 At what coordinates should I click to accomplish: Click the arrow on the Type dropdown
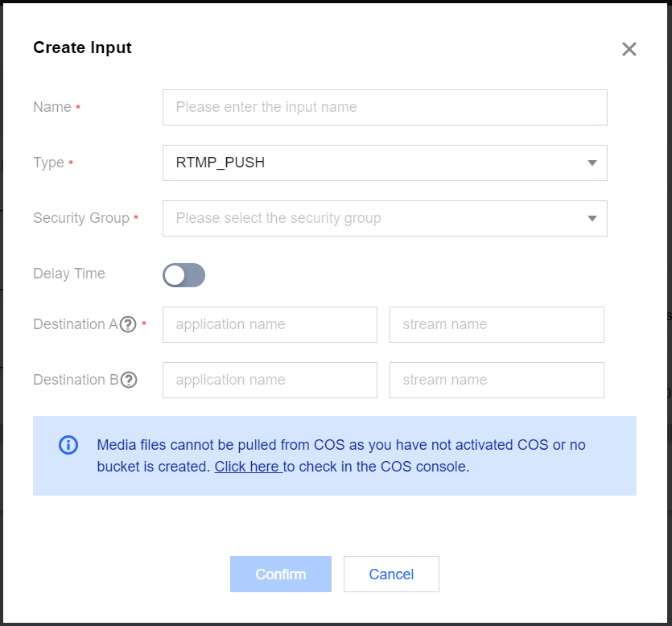coord(592,163)
